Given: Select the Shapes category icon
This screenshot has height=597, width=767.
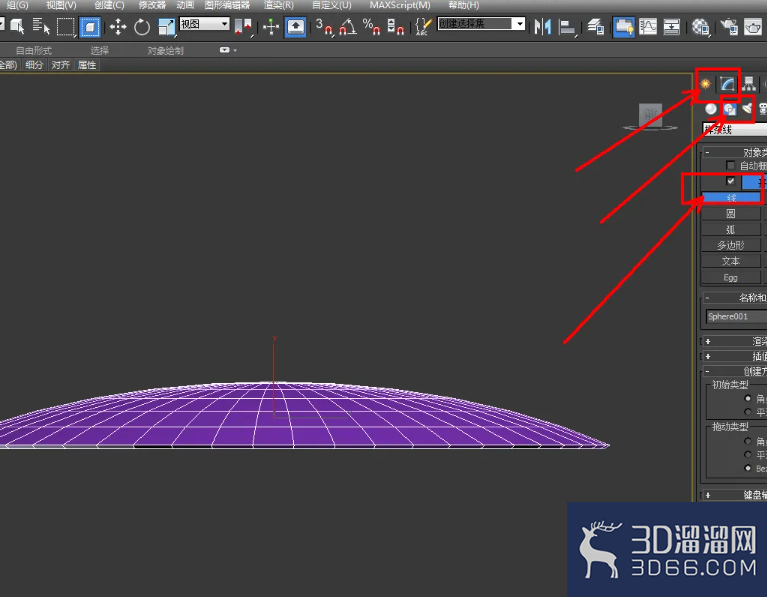Looking at the screenshot, I should [729, 109].
